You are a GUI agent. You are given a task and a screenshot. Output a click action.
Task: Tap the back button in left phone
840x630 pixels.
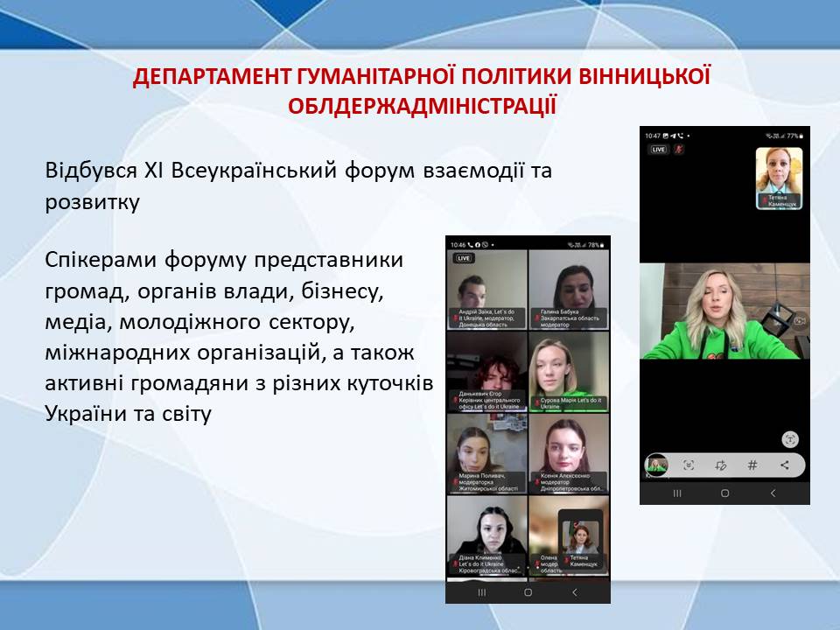click(575, 592)
